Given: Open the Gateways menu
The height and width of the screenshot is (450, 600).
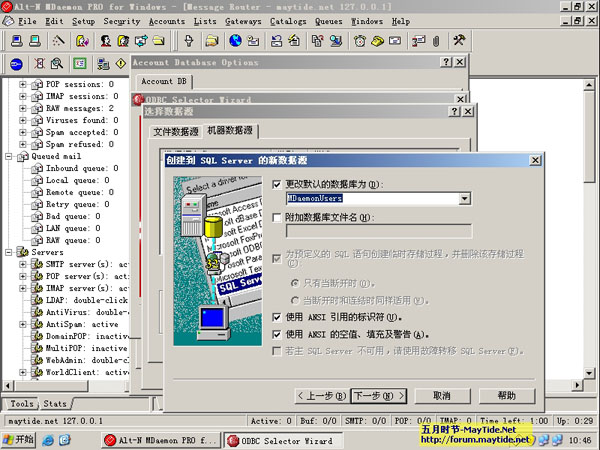Looking at the screenshot, I should coord(243,20).
